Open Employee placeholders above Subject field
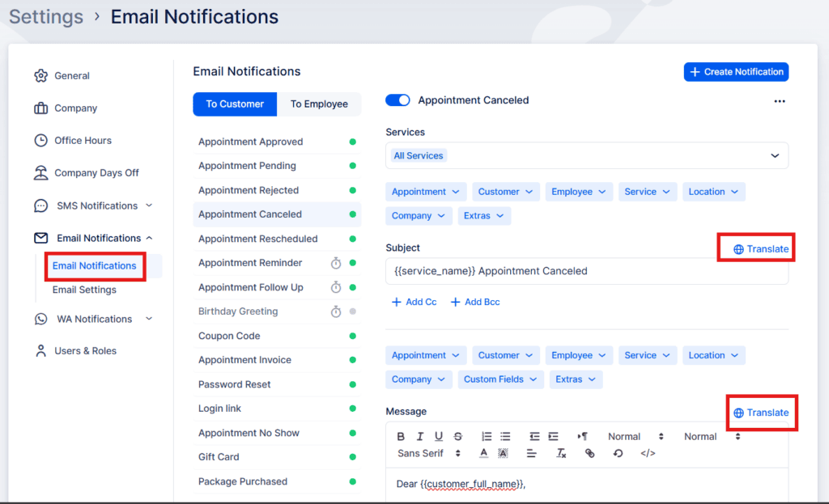Viewport: 829px width, 504px height. point(578,192)
